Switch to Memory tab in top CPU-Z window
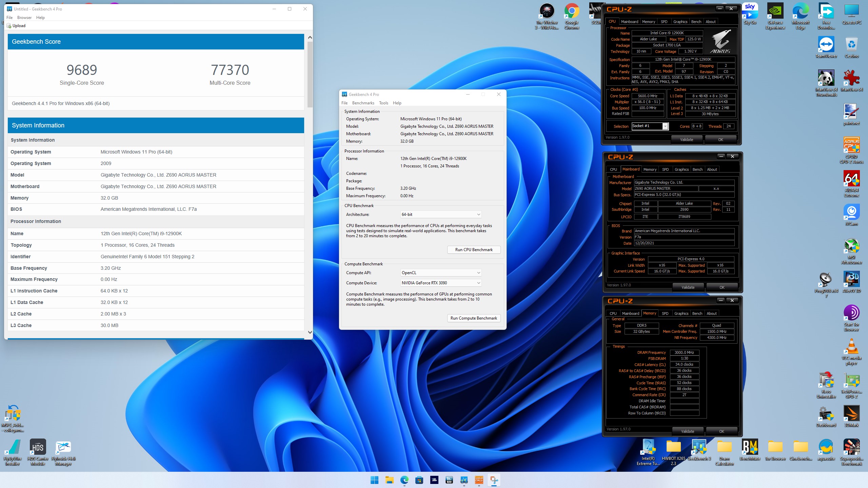 [x=649, y=22]
